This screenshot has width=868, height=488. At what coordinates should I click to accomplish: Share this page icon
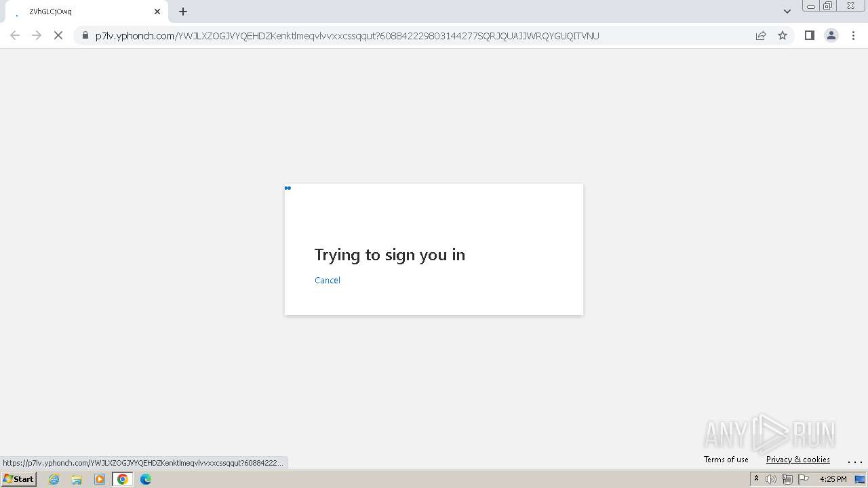click(761, 36)
